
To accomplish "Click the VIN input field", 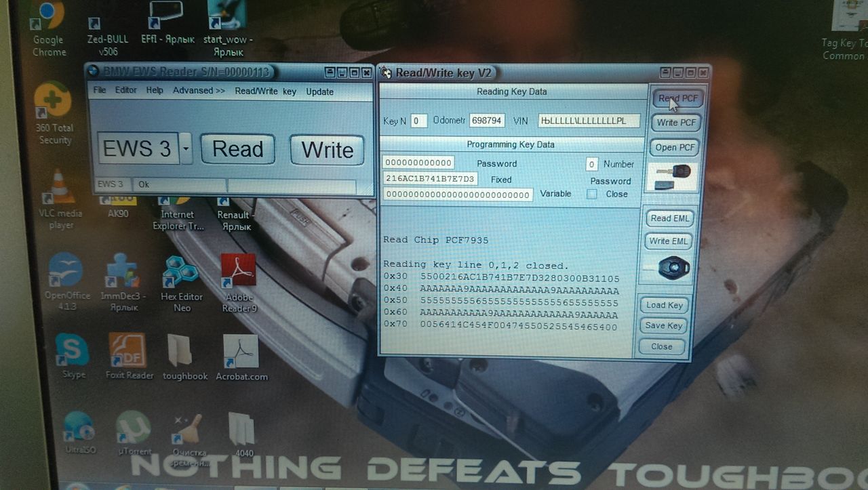I will (589, 121).
